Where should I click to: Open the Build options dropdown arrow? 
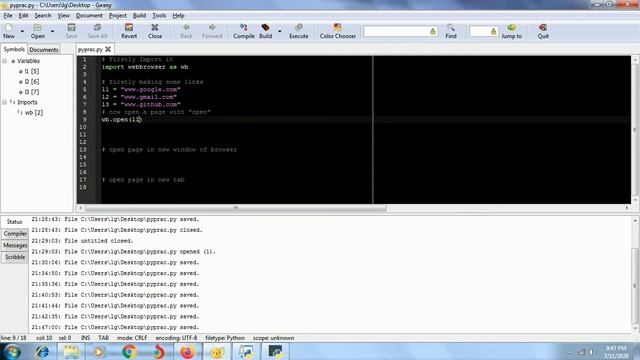click(280, 31)
